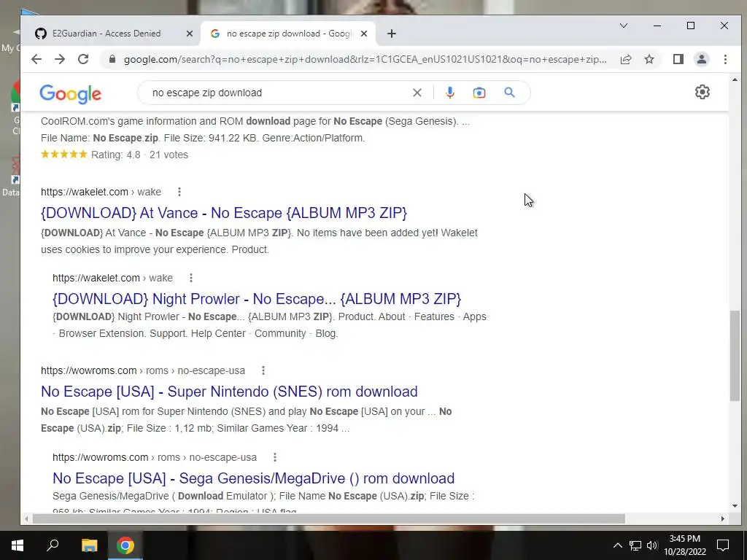Image resolution: width=747 pixels, height=560 pixels.
Task: Share this page using the share icon
Action: click(x=625, y=59)
